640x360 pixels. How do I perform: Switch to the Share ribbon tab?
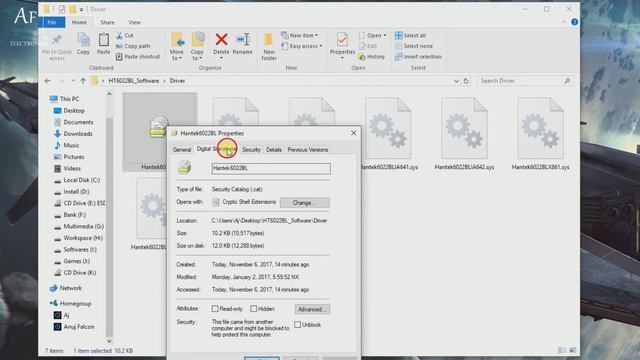pyautogui.click(x=107, y=22)
